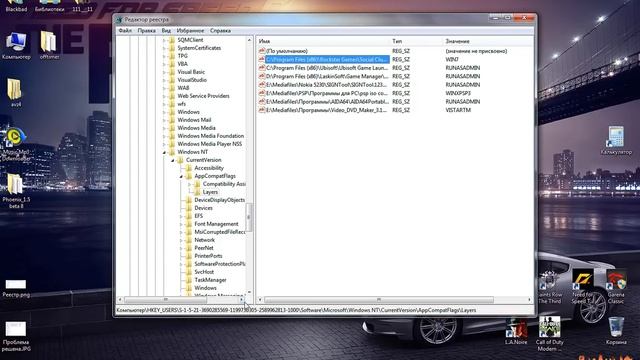Select the Rockstar Games Social Club value

coord(327,60)
